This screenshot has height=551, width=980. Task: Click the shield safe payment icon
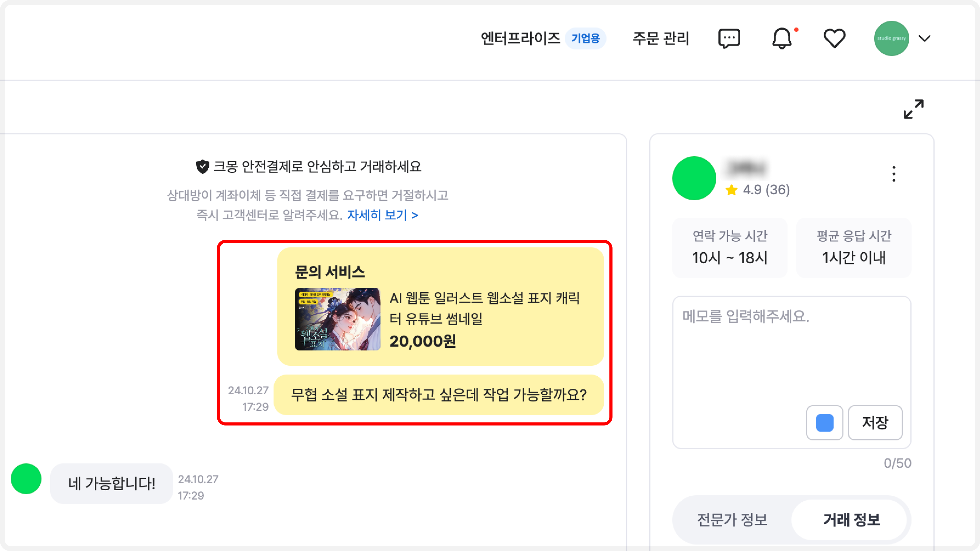pyautogui.click(x=202, y=166)
